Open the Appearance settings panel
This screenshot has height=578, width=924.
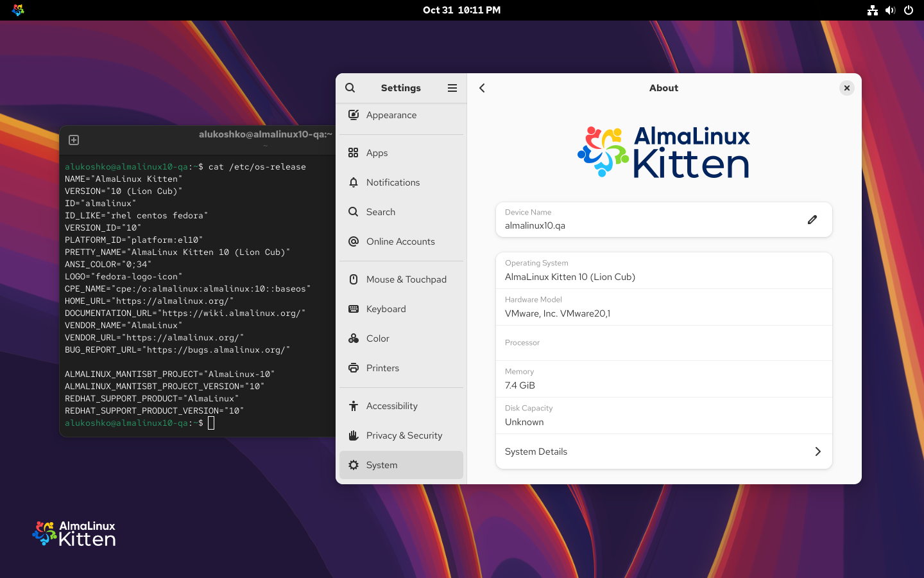pyautogui.click(x=391, y=115)
